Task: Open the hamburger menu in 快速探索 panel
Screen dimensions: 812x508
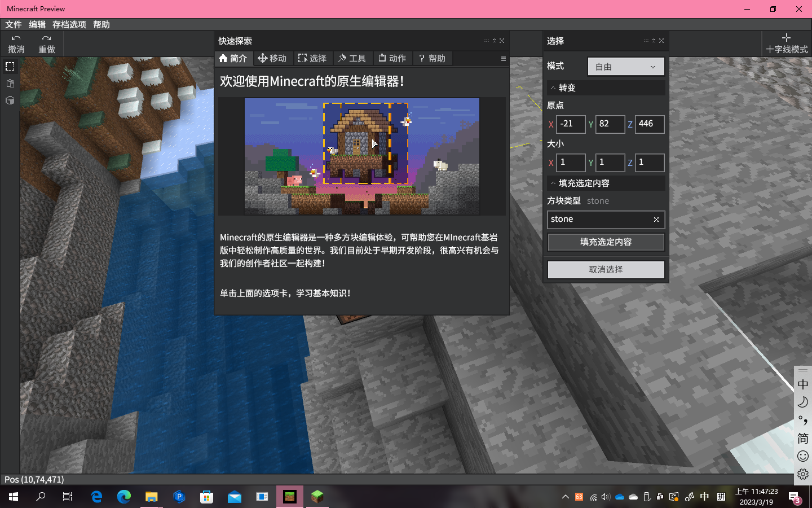Action: [x=504, y=59]
